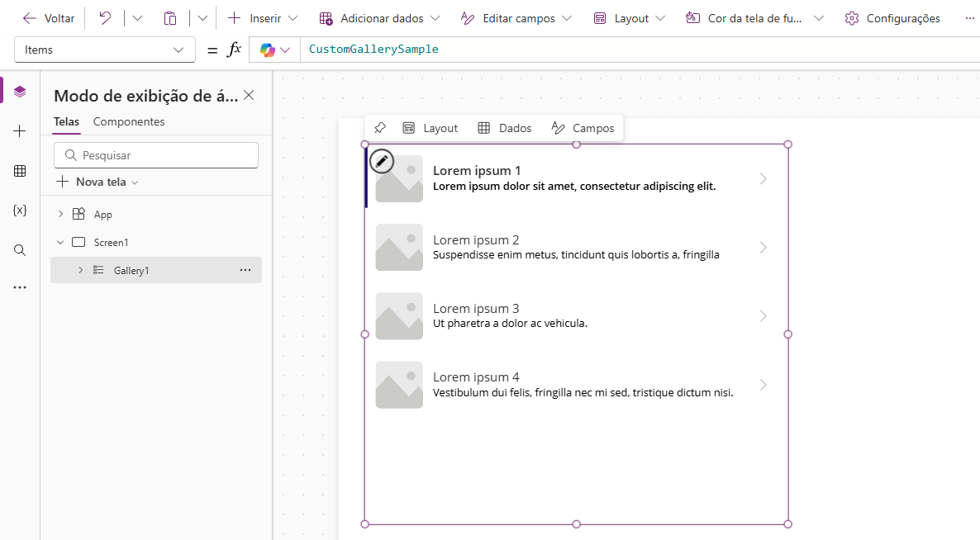Open the Inserir menu
Viewport: 980px width, 540px height.
263,18
